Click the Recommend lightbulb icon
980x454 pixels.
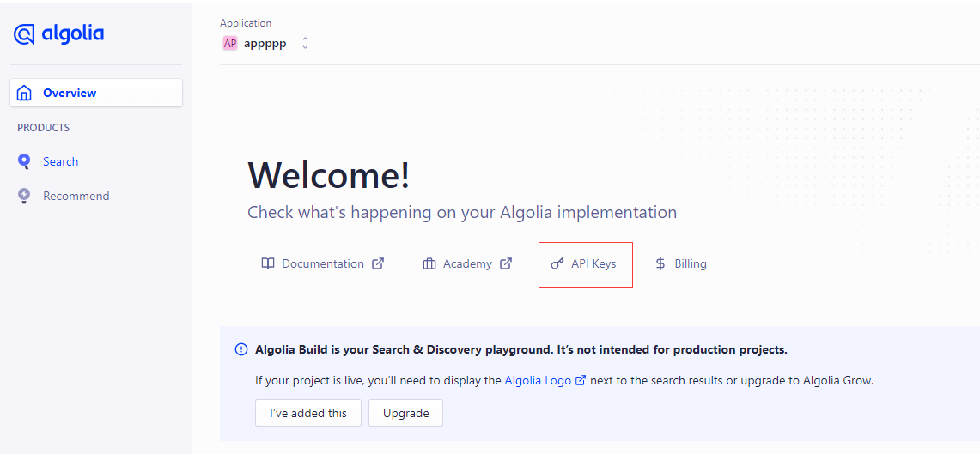click(x=24, y=196)
